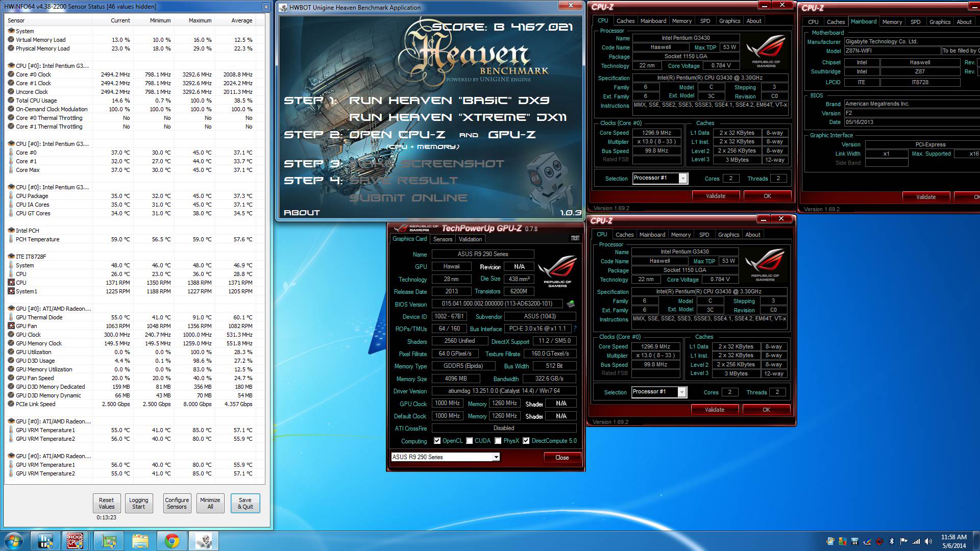Click Minimize All button
Viewport: 980px width, 551px height.
(210, 503)
